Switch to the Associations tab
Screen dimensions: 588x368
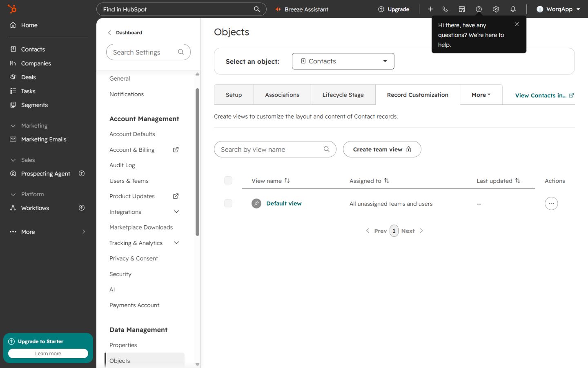[x=282, y=94]
